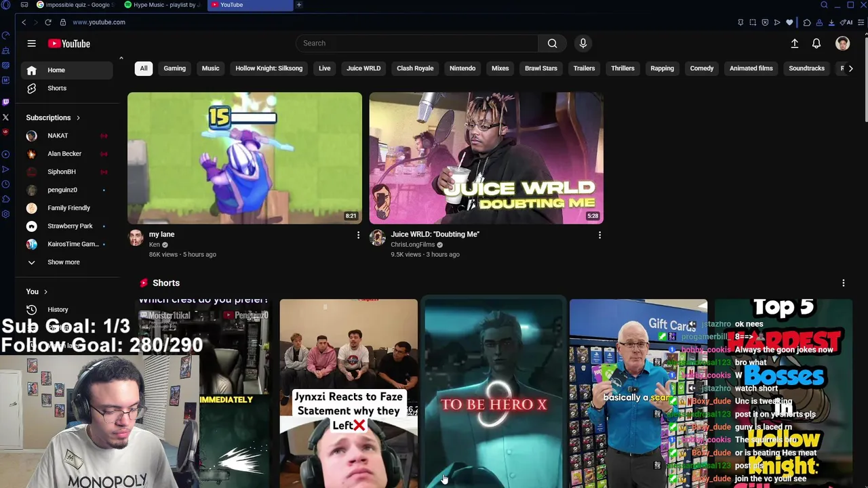
Task: Open the tab search magnifier in title bar
Action: (824, 5)
